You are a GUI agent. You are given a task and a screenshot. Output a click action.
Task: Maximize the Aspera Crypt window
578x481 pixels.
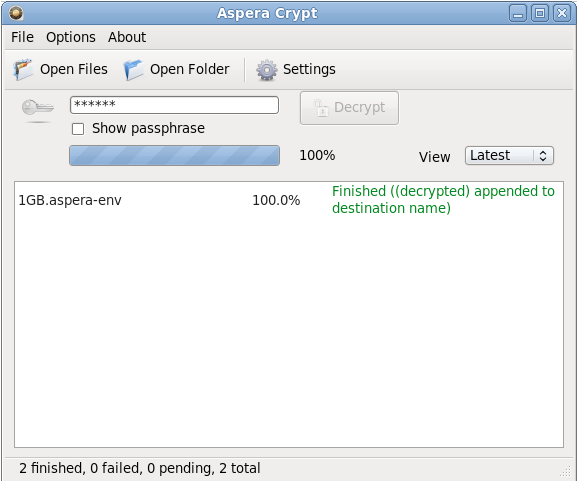point(540,14)
